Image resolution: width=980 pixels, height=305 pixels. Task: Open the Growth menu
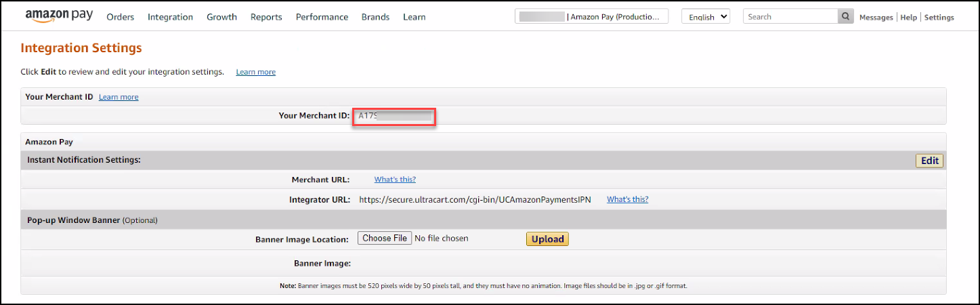point(221,17)
